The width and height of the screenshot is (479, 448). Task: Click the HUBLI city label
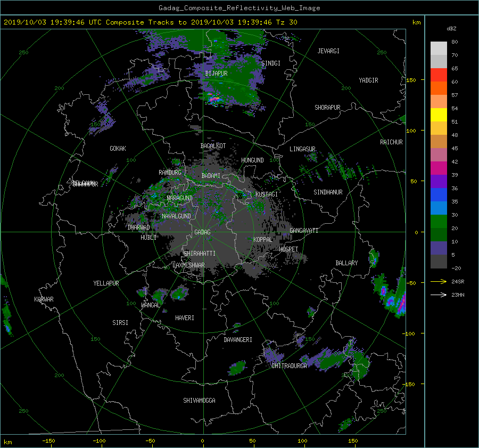click(148, 238)
